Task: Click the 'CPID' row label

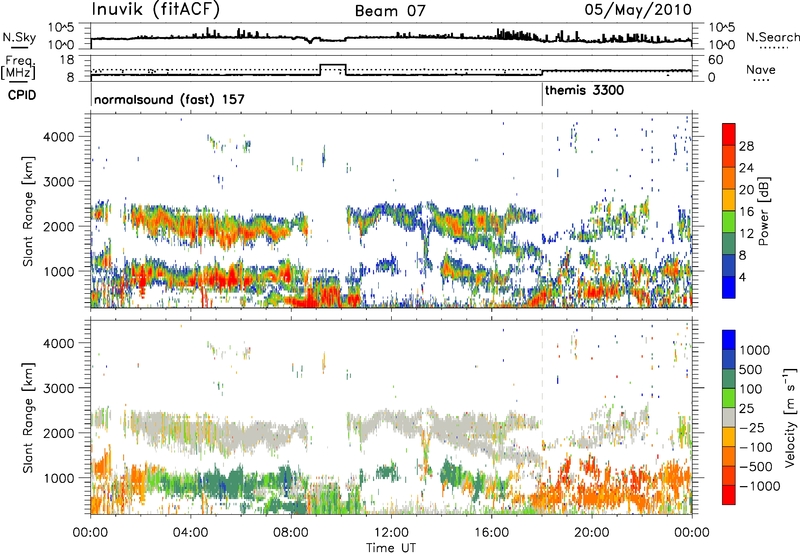Action: pyautogui.click(x=21, y=95)
